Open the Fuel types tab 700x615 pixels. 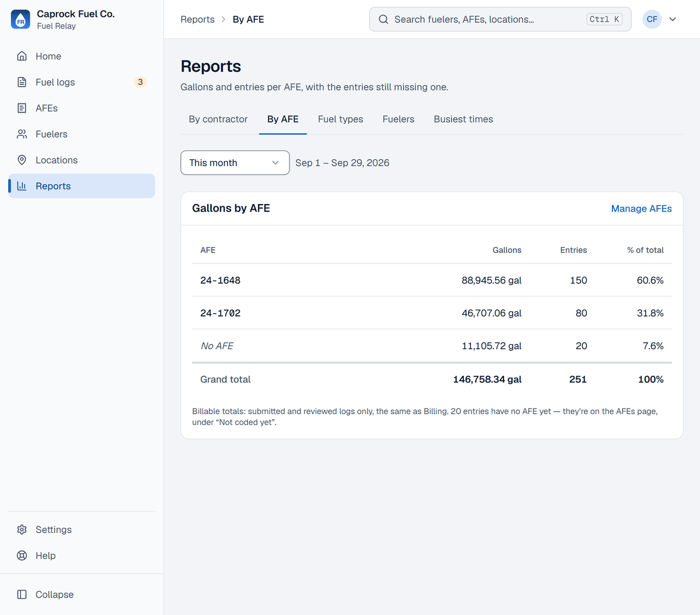pos(341,119)
